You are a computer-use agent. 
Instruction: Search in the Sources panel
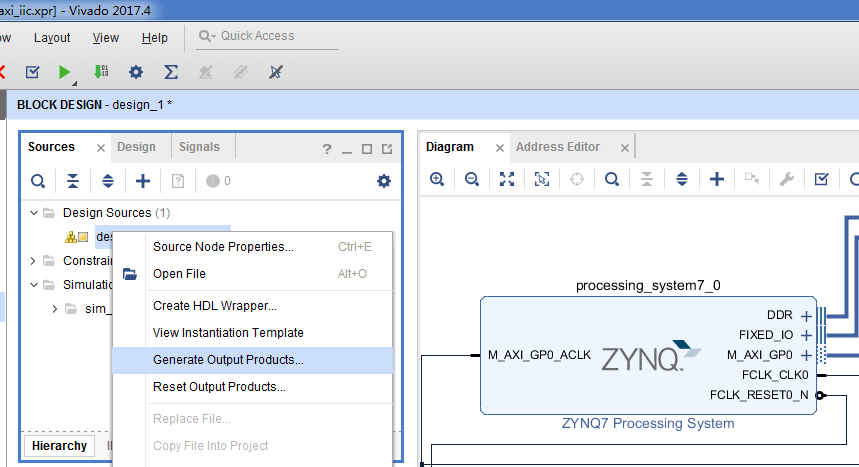(x=38, y=181)
